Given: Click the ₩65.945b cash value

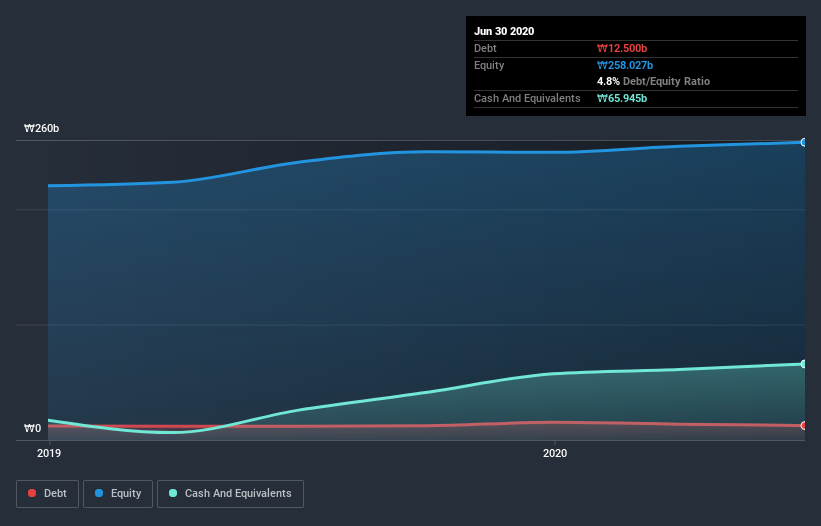Looking at the screenshot, I should click(622, 98).
